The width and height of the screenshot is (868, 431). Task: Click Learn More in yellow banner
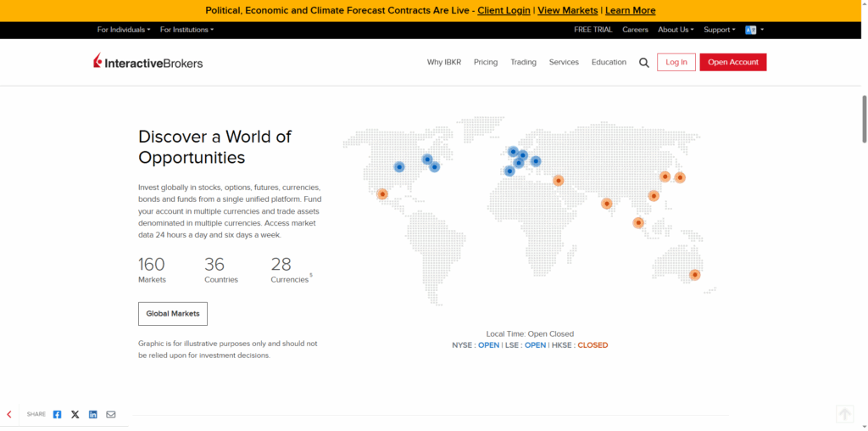(x=630, y=10)
